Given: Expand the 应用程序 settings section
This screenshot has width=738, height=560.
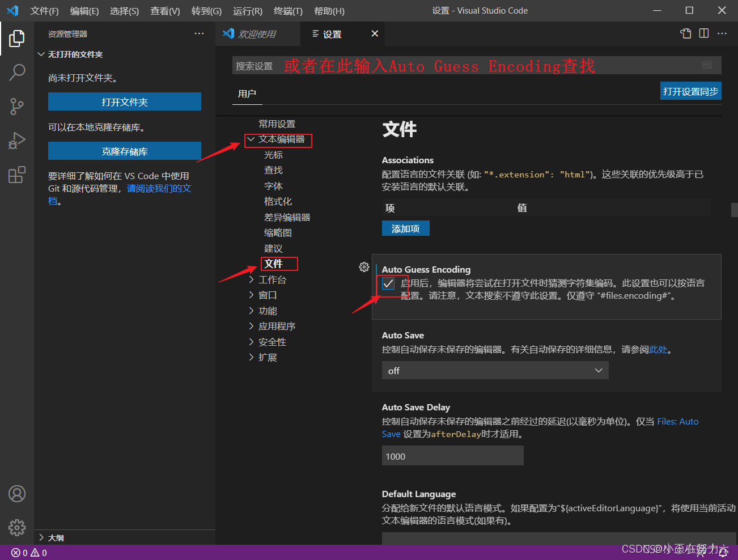Looking at the screenshot, I should [251, 326].
